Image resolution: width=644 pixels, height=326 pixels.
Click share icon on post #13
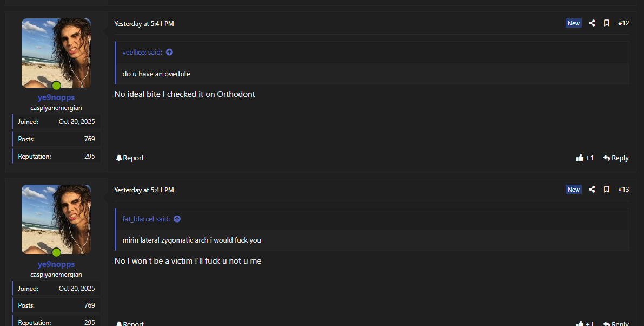(592, 190)
